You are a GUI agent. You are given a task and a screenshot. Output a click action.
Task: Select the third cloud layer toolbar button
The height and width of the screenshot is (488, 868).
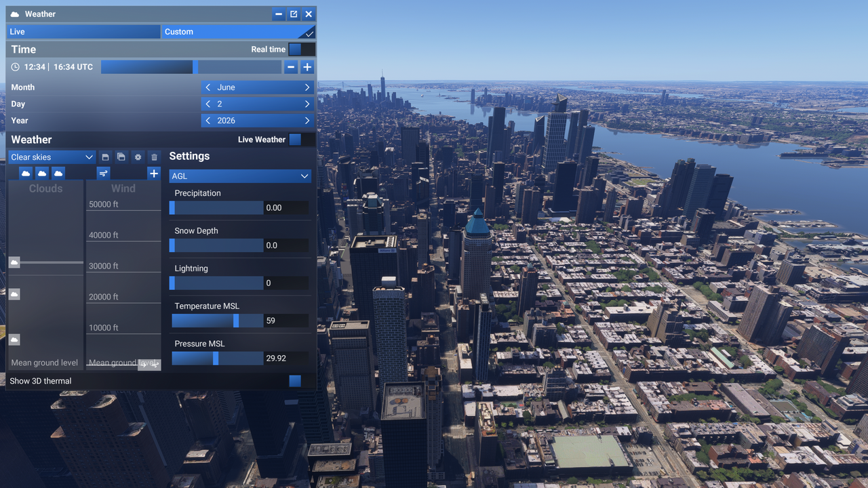(x=58, y=174)
